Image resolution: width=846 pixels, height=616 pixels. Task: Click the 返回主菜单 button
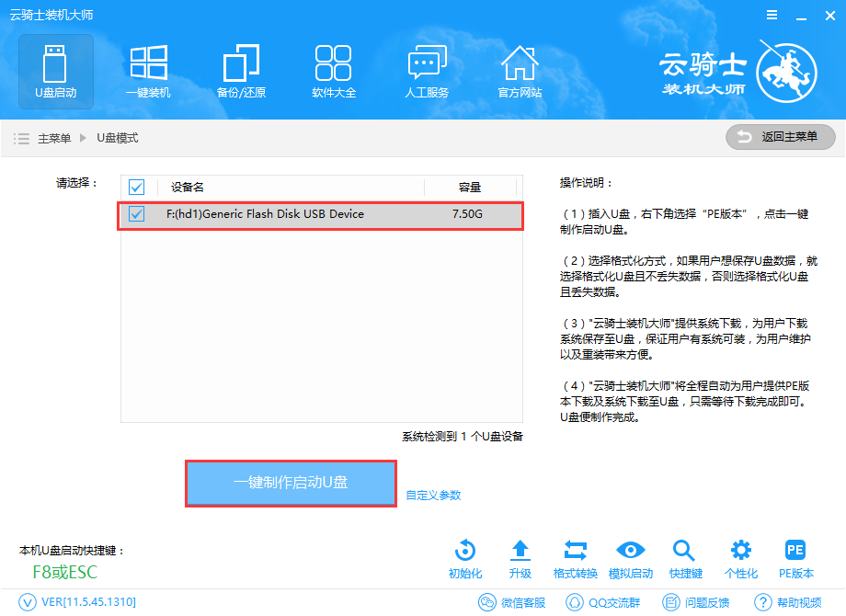780,137
